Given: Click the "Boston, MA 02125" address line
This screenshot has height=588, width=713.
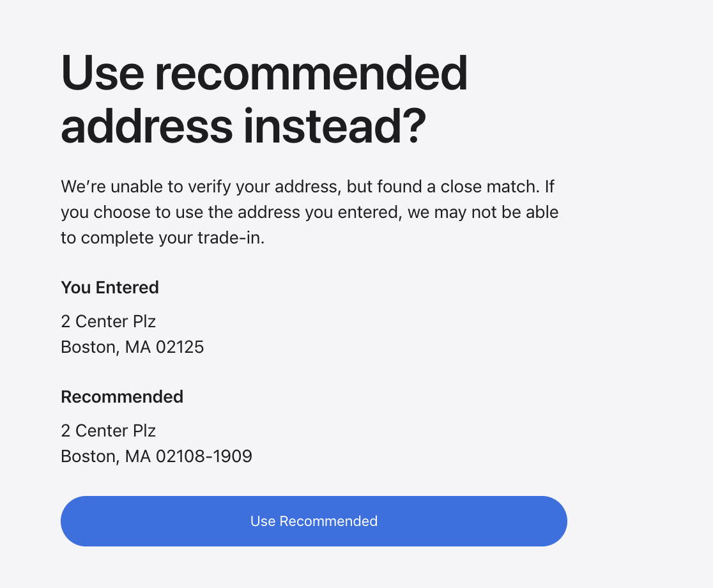Looking at the screenshot, I should click(132, 347).
